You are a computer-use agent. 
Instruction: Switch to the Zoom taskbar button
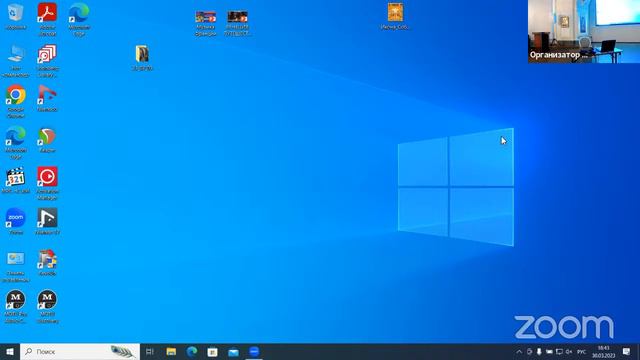pyautogui.click(x=254, y=351)
